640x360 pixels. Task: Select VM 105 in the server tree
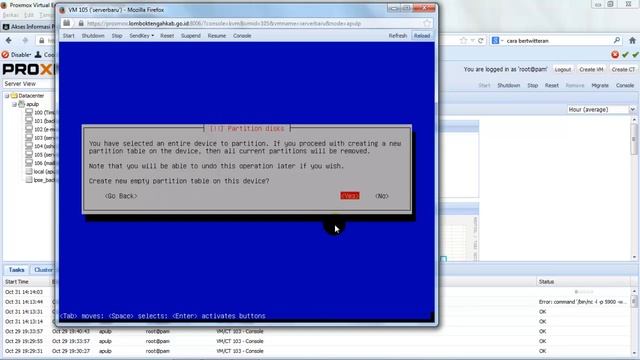40,155
